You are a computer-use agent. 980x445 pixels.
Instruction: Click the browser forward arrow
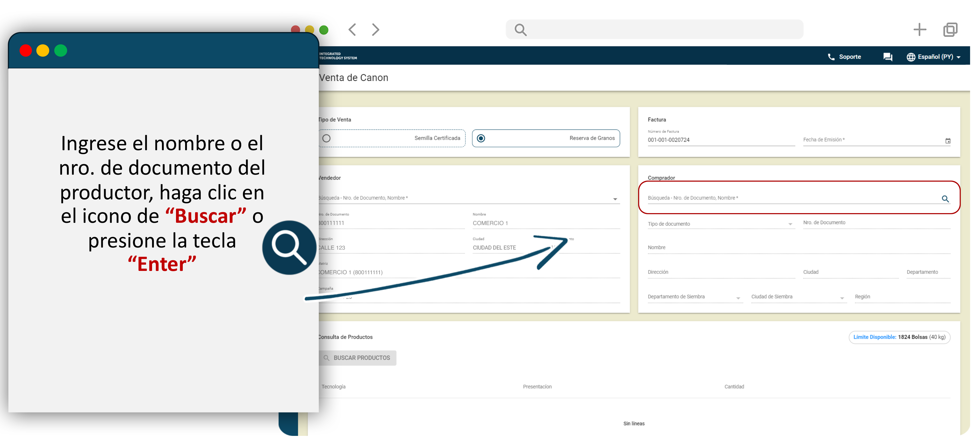tap(375, 30)
